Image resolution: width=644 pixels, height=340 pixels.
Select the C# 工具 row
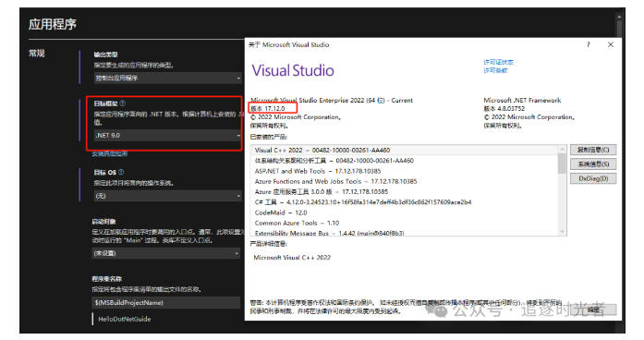pos(404,202)
